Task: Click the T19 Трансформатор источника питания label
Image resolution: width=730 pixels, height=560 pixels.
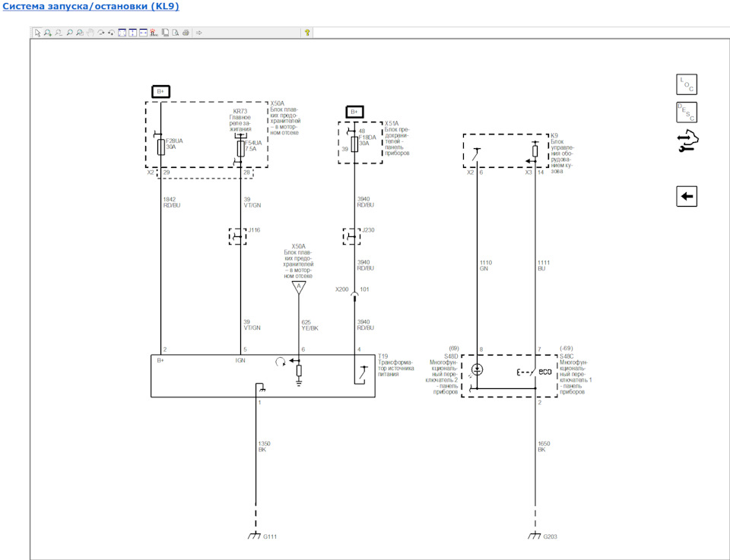Action: click(x=395, y=365)
